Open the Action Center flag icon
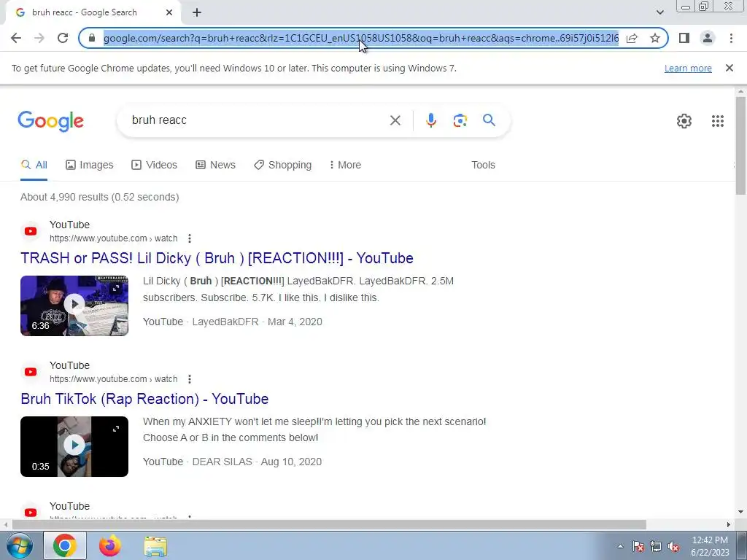This screenshot has height=560, width=747. pos(638,547)
